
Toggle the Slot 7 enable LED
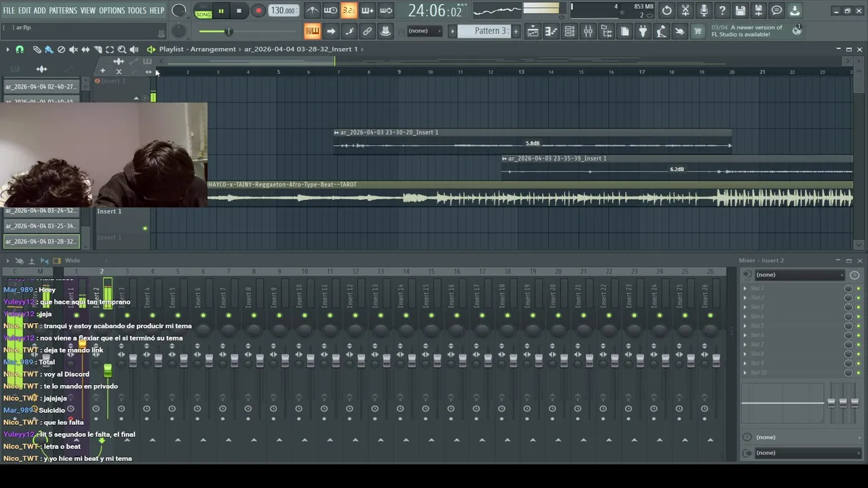coord(859,344)
